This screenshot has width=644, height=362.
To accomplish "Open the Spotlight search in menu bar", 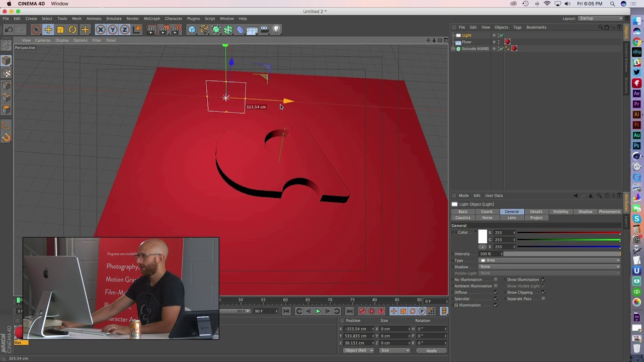I will tap(613, 4).
